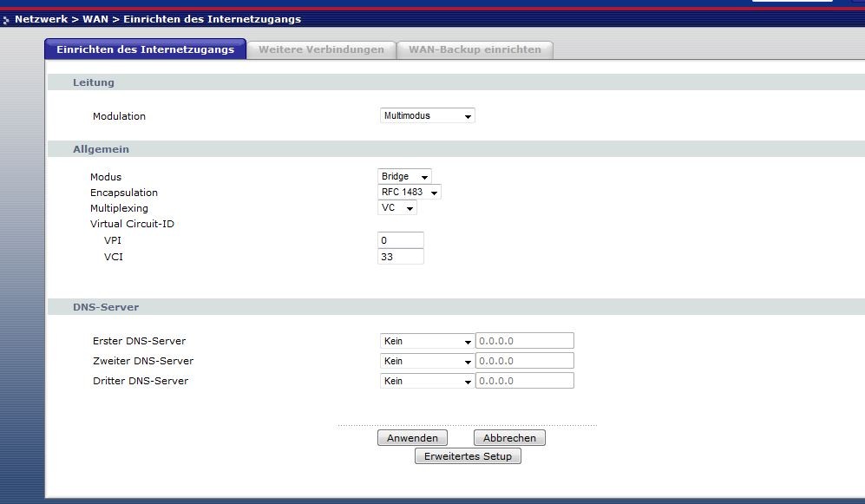Screen dimensions: 865x504
Task: Click the Dritter DNS-Server IP address field
Action: 524,381
